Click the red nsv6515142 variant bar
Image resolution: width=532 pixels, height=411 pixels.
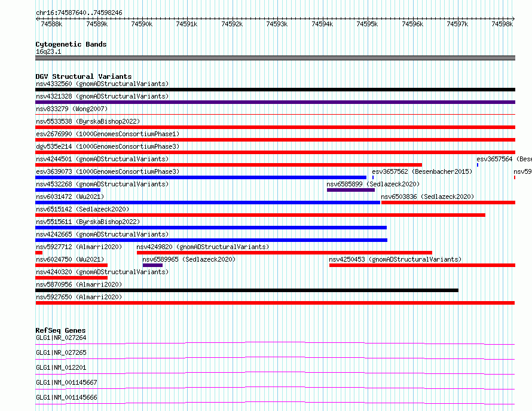point(260,215)
